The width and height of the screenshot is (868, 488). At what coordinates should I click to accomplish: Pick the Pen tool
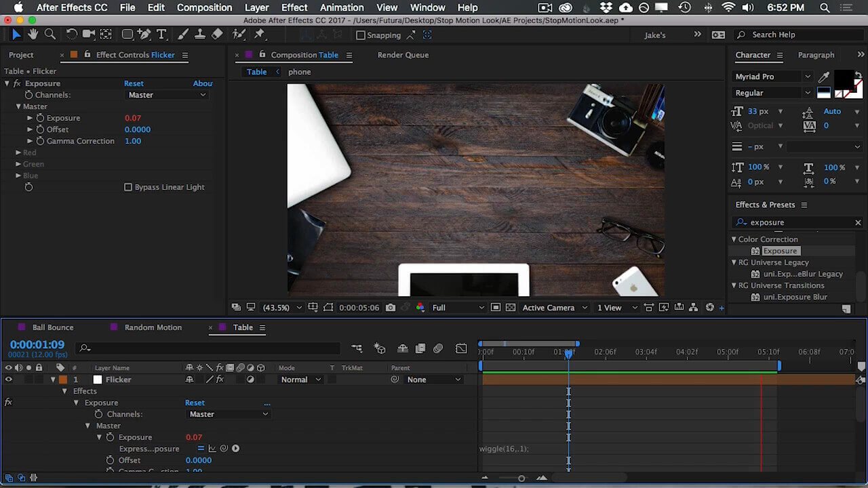pos(144,35)
